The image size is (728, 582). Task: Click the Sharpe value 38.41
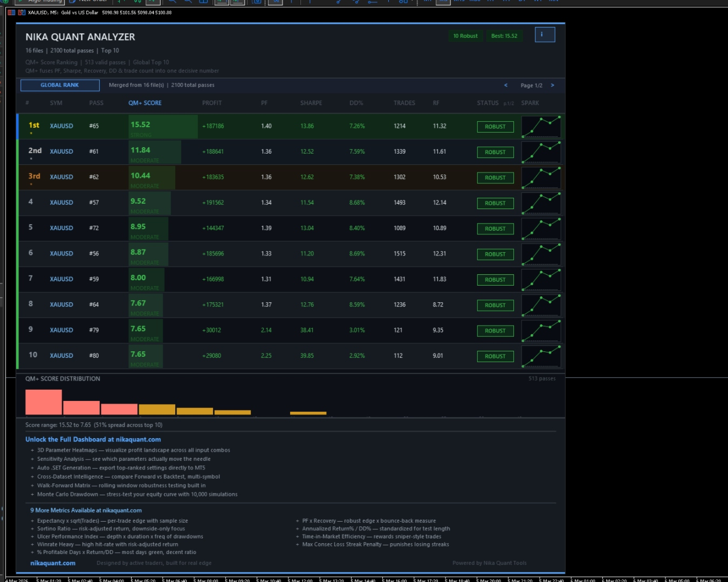pyautogui.click(x=307, y=330)
